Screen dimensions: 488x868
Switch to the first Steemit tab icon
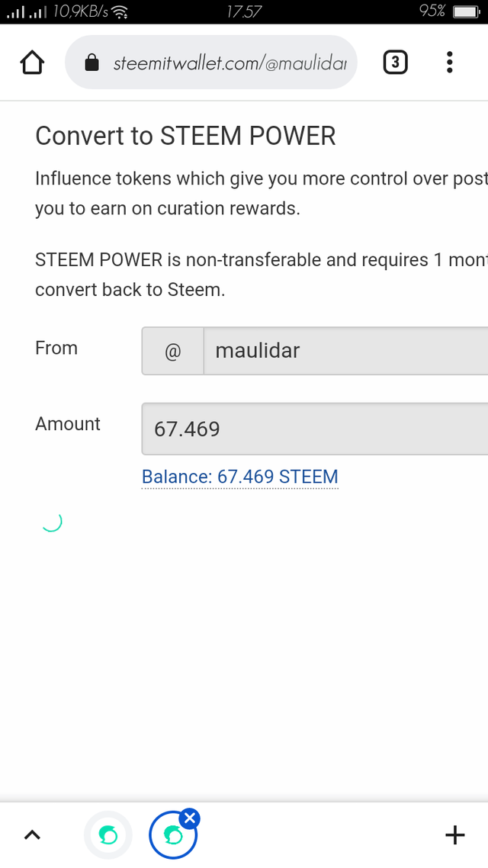108,836
